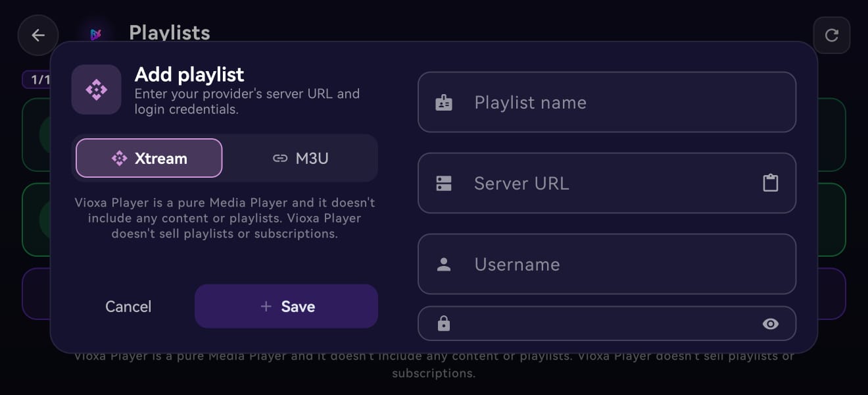The width and height of the screenshot is (868, 395).
Task: Refresh playlists with the reload icon
Action: (x=831, y=35)
